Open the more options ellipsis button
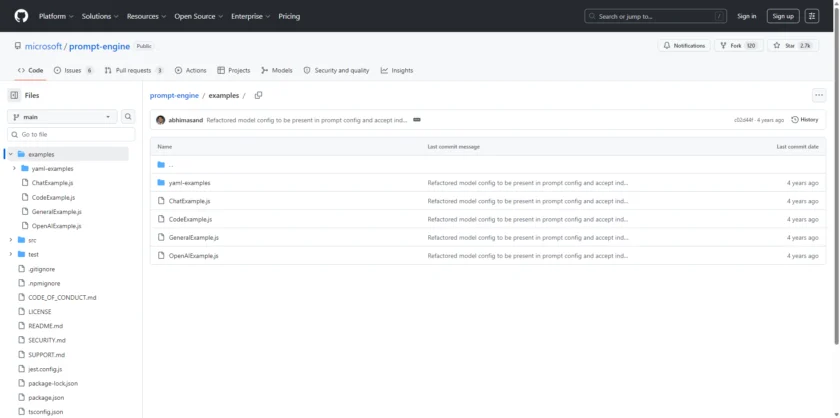 click(x=819, y=95)
